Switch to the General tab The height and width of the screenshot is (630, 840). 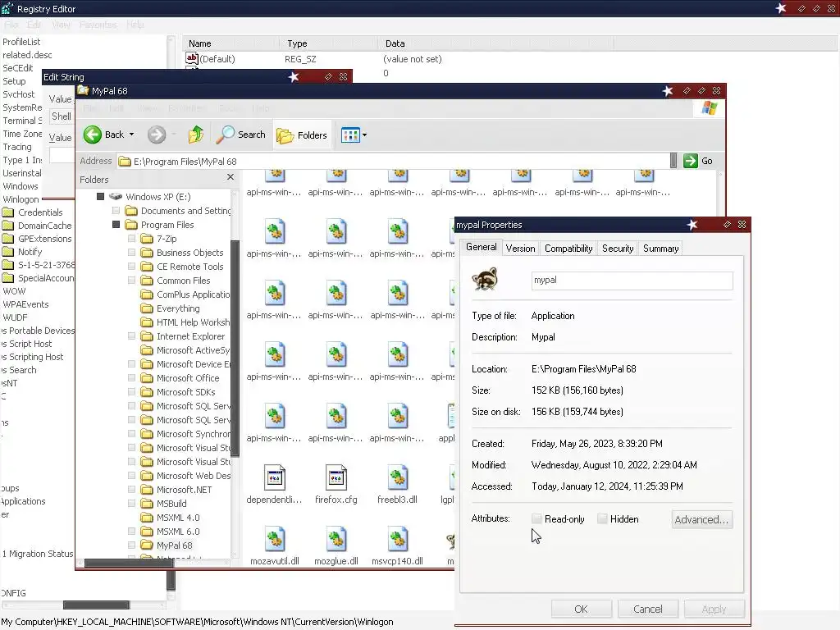pyautogui.click(x=481, y=247)
